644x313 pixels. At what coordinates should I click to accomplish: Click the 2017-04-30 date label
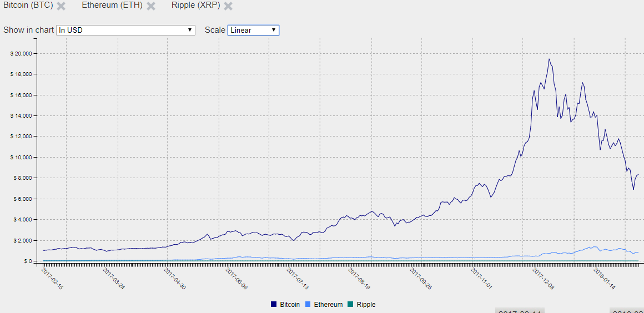[174, 279]
